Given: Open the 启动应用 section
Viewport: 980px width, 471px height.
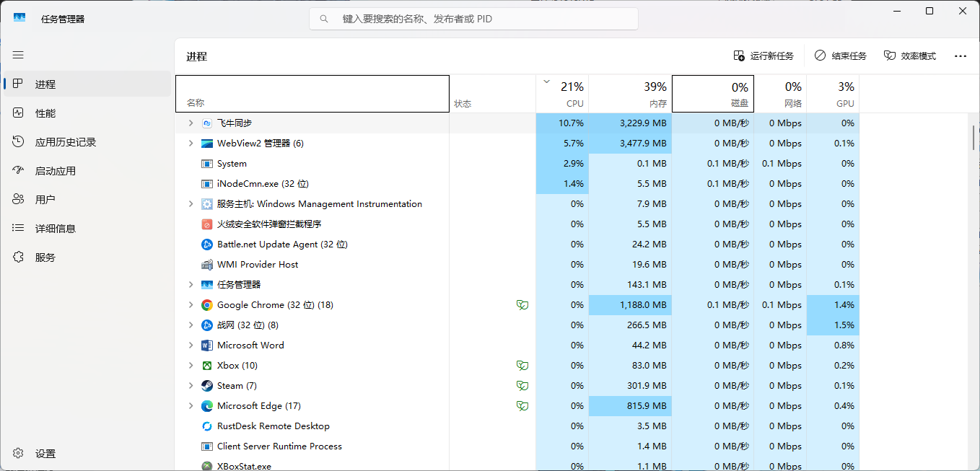Looking at the screenshot, I should (55, 171).
